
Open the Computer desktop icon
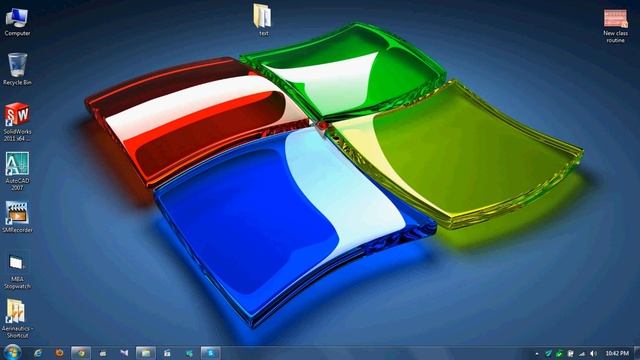click(17, 22)
